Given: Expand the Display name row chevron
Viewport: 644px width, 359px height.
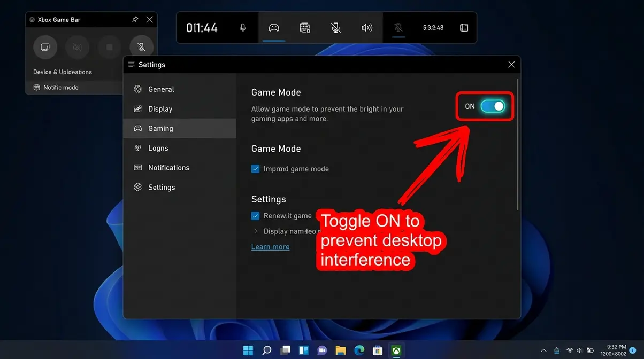Looking at the screenshot, I should 256,231.
